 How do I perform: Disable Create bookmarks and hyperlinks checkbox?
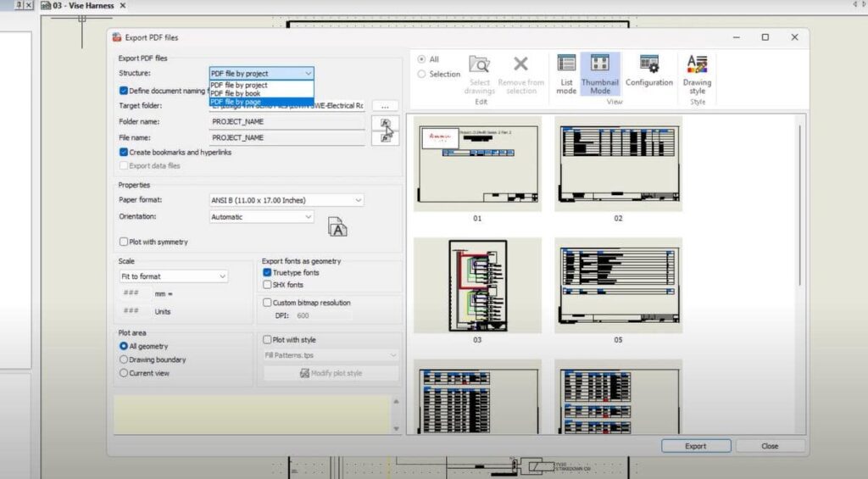124,153
